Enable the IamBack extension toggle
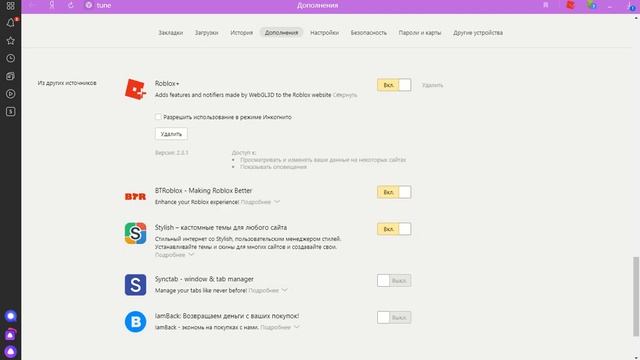The height and width of the screenshot is (360, 640). [x=394, y=318]
